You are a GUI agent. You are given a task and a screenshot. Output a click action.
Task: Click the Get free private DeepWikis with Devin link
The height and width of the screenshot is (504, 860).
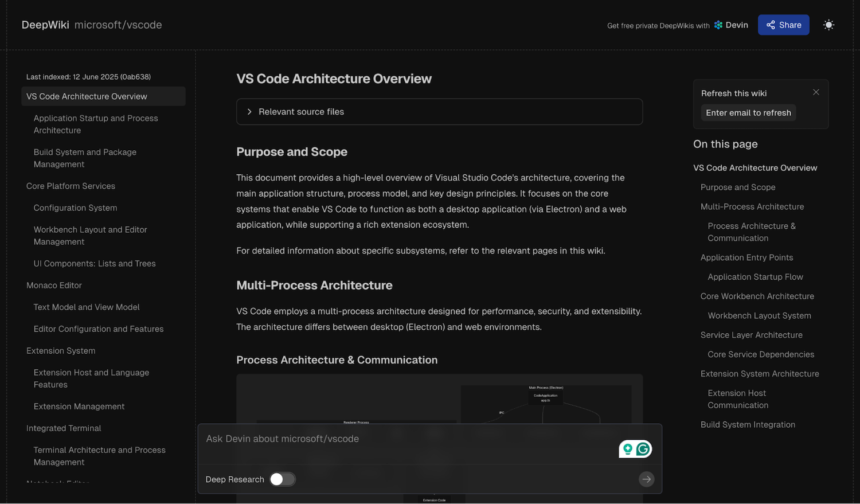(x=678, y=25)
